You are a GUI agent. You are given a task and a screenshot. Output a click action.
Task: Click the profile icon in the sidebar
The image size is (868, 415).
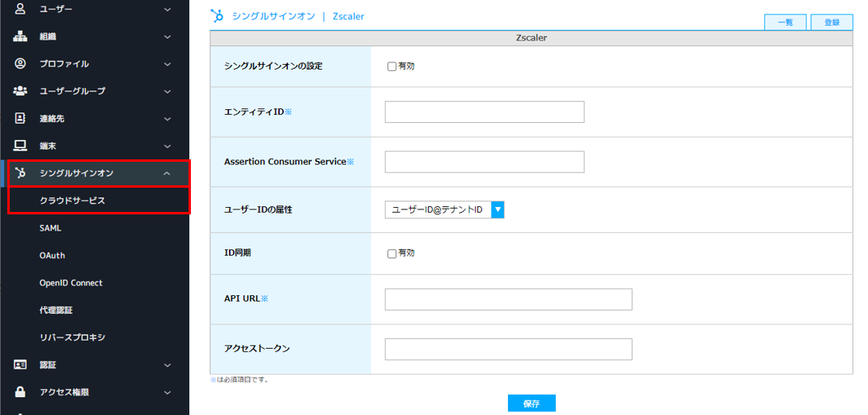[20, 64]
